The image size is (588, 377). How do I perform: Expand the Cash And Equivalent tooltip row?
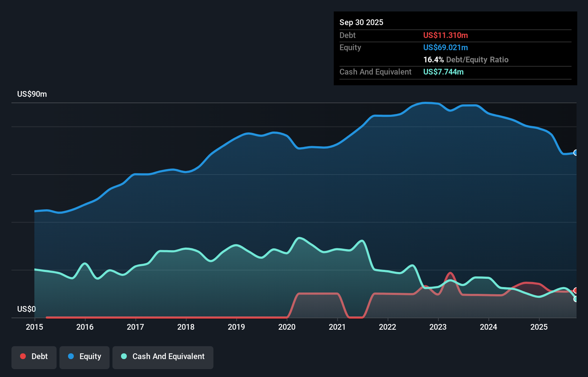point(375,72)
